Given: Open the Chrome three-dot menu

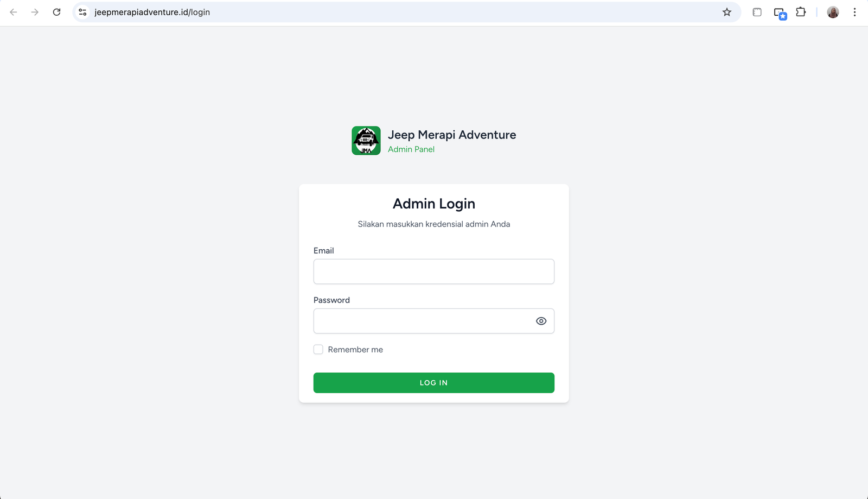Looking at the screenshot, I should pyautogui.click(x=854, y=12).
